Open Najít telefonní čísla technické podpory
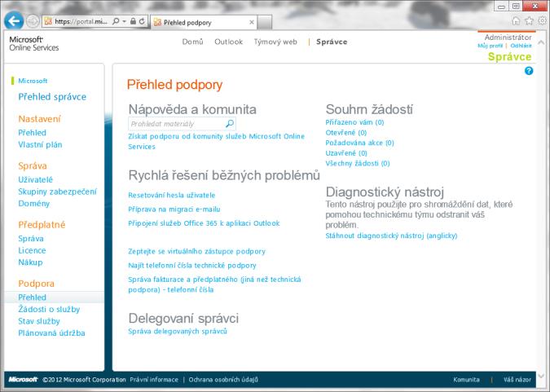550x392 pixels. tap(192, 266)
